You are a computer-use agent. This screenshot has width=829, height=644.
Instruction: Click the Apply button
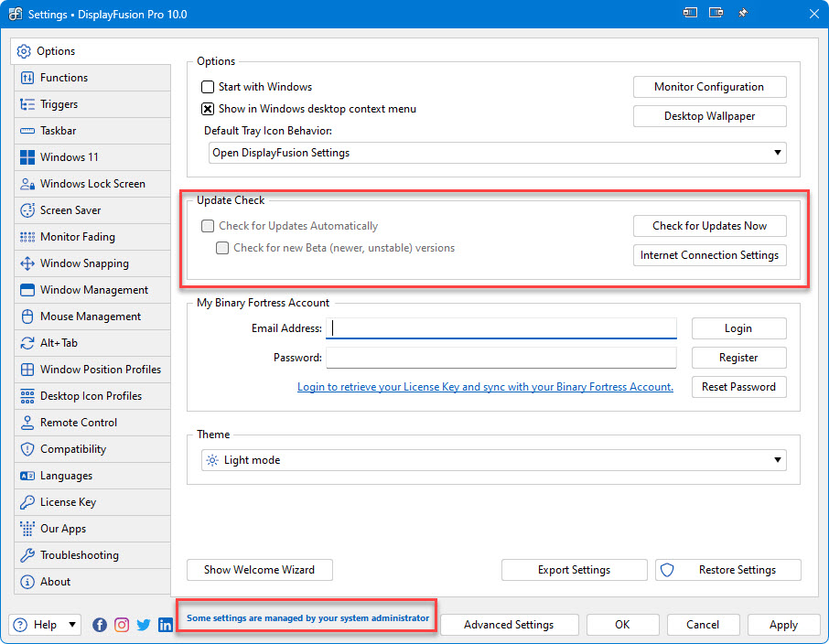[x=783, y=625]
